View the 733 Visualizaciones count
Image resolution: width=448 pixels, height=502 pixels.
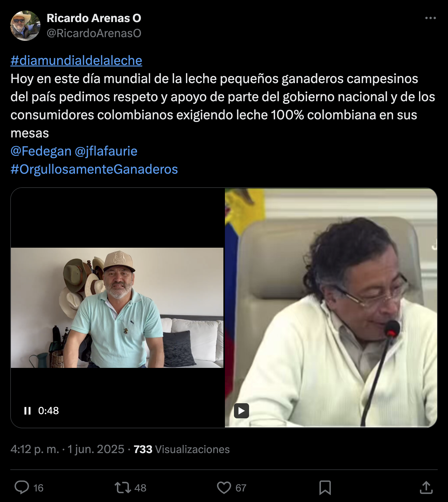(182, 449)
